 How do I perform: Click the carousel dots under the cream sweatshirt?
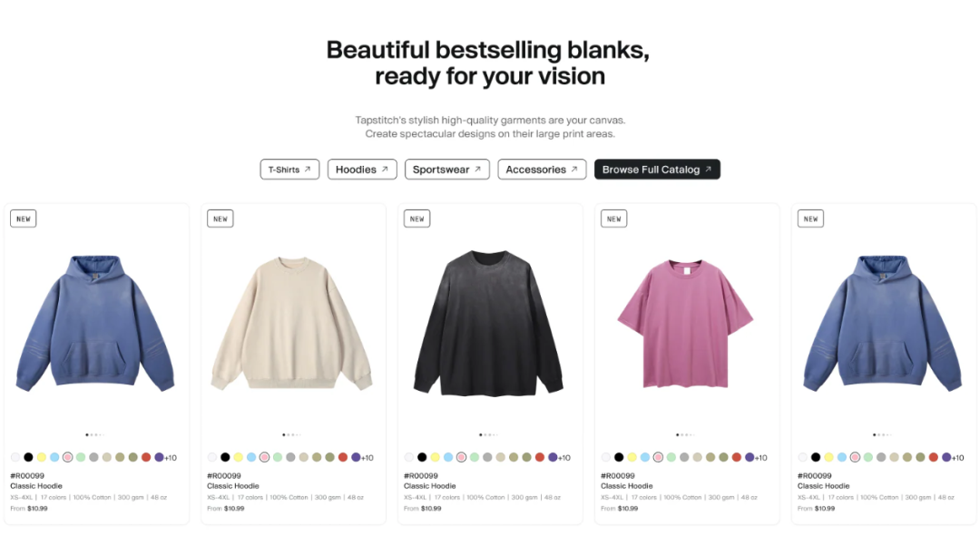coord(288,435)
